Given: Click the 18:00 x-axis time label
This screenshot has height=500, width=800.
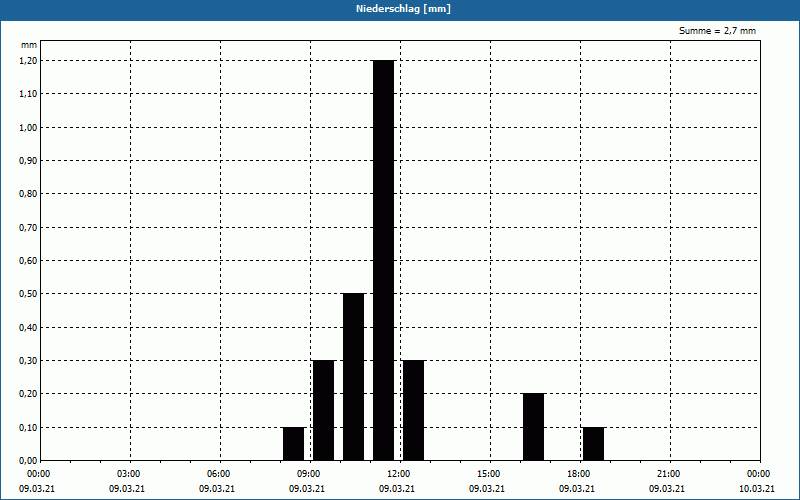Looking at the screenshot, I should 577,474.
